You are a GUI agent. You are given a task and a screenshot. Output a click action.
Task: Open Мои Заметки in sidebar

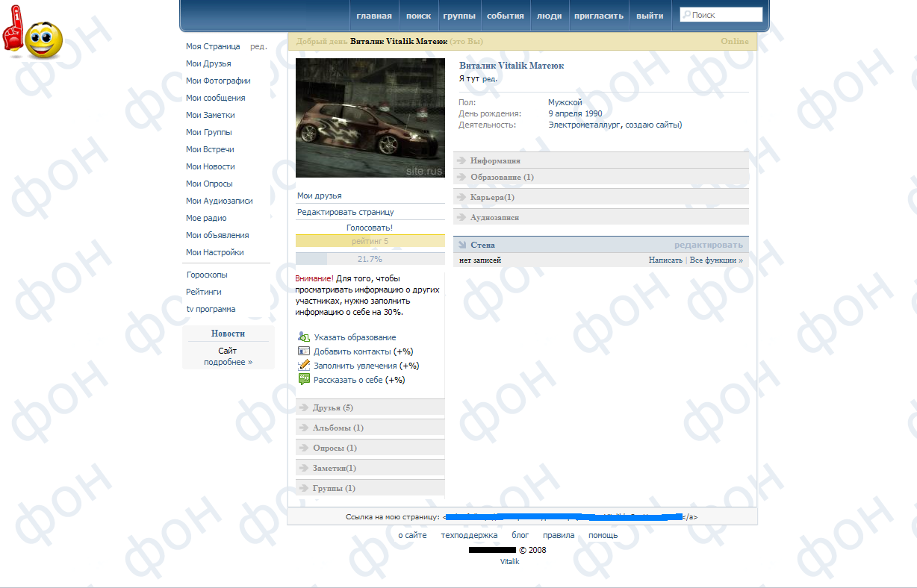(x=211, y=115)
